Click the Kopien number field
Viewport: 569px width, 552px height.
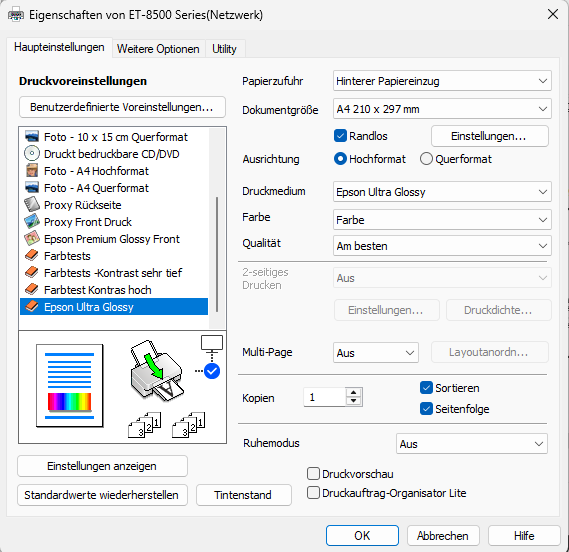click(324, 397)
